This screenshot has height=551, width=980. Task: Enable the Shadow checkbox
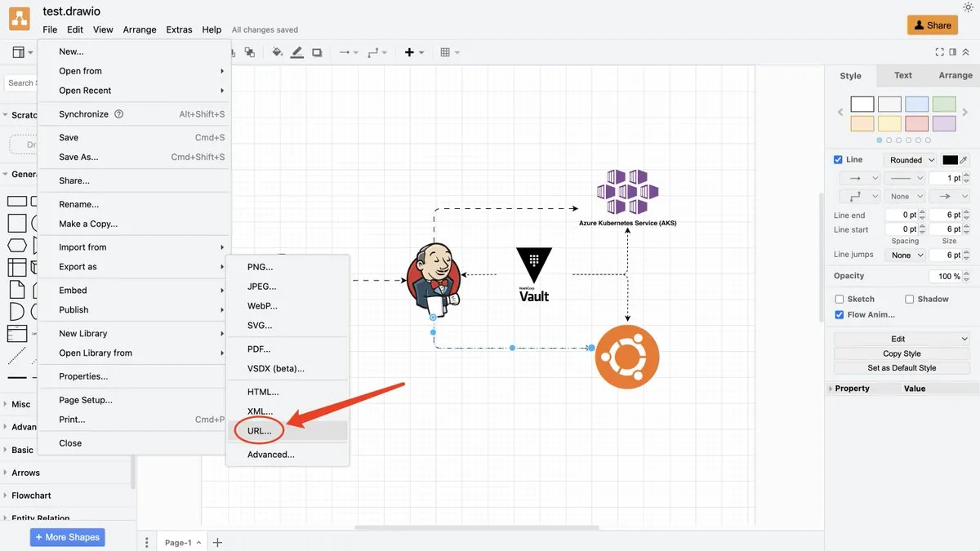909,300
